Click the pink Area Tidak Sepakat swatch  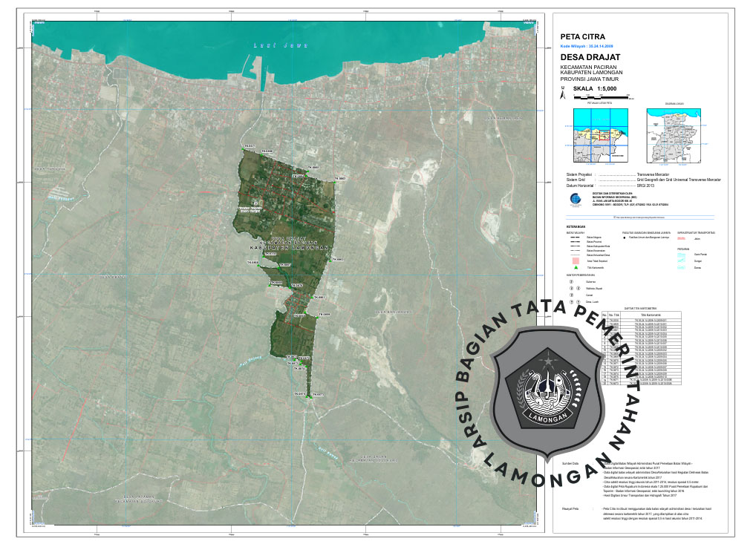[575, 259]
